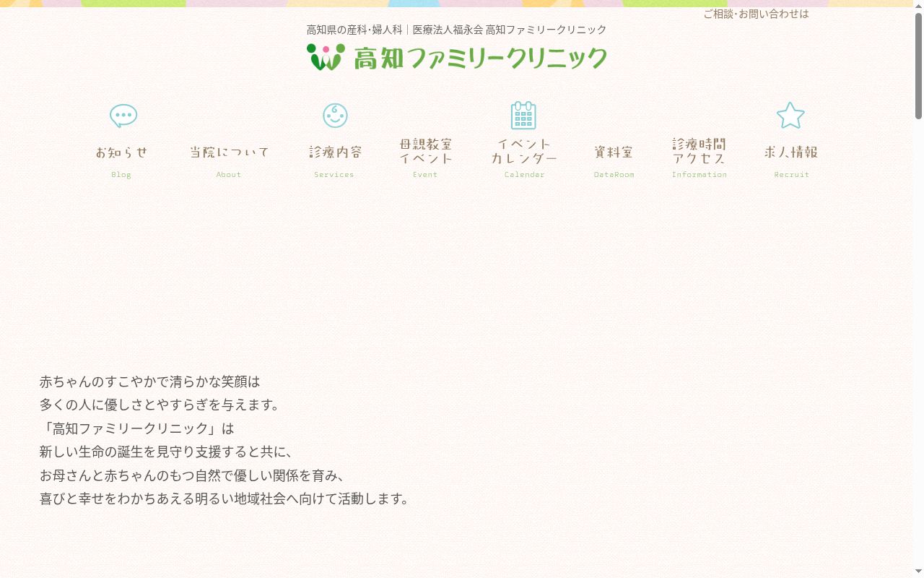Click the star icon above 求人情報
924x578 pixels.
790,116
